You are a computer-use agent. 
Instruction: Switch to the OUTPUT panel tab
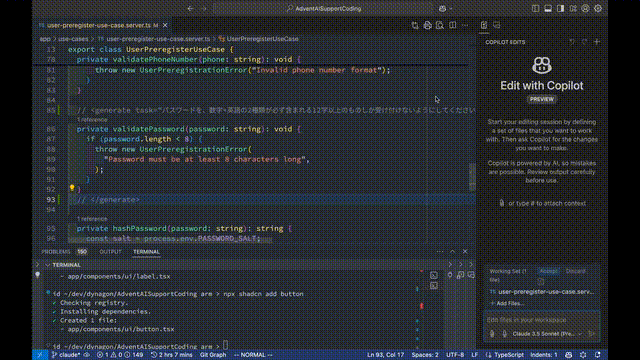(110, 252)
